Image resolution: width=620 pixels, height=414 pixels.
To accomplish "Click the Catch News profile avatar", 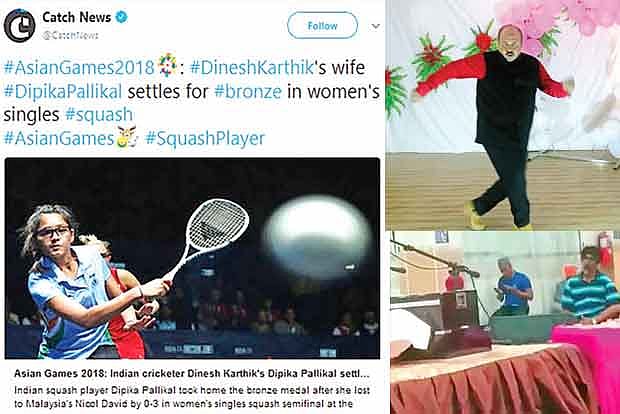I will (19, 26).
